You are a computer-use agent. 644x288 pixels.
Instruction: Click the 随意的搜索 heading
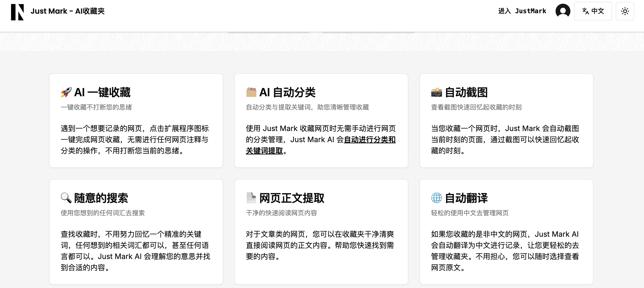click(101, 198)
